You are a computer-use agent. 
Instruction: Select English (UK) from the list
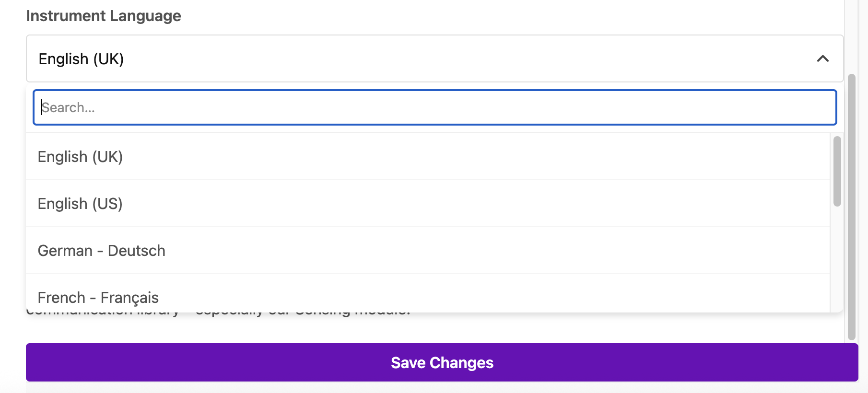tap(80, 157)
